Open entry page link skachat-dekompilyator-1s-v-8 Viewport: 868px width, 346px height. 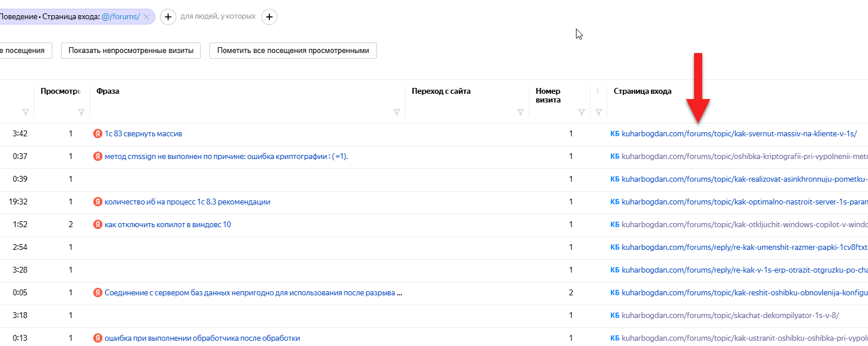tap(730, 316)
